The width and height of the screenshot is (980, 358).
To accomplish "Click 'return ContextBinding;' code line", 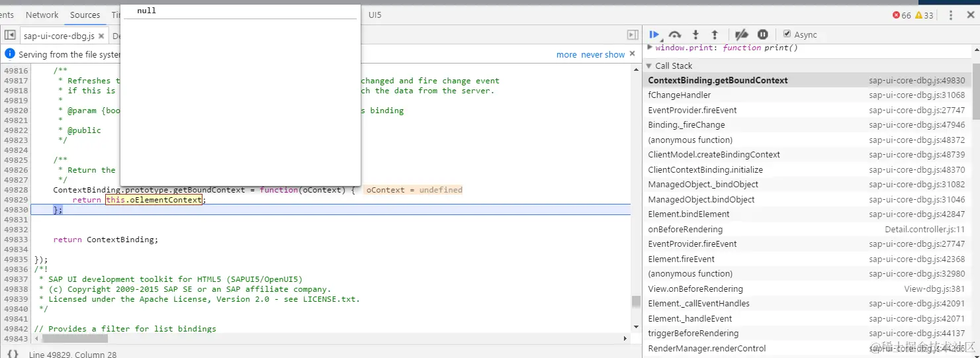I will pyautogui.click(x=106, y=240).
